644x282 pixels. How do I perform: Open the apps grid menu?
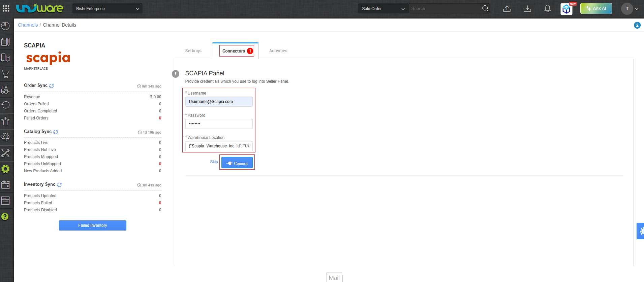[6, 8]
